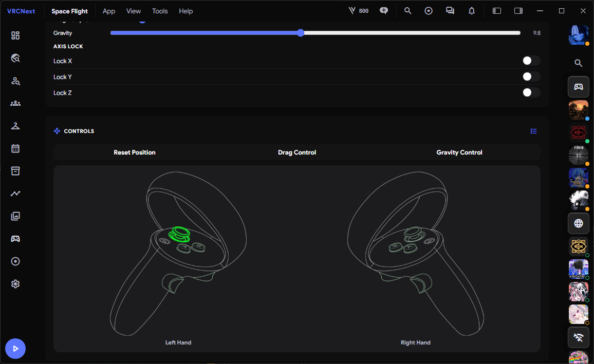Click the search magnifier in top bar
Viewport: 594px width, 364px height.
(407, 11)
